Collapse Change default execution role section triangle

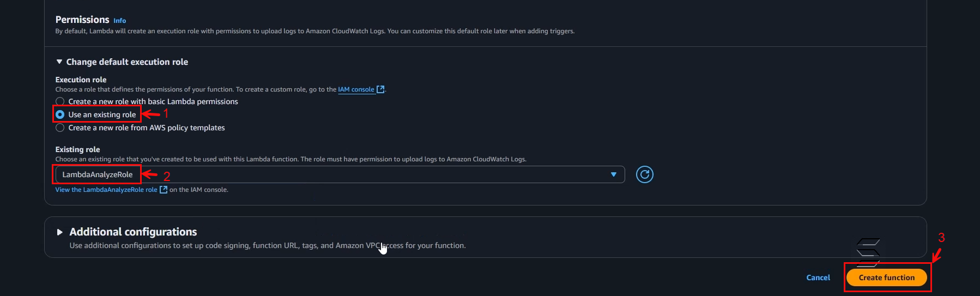tap(59, 62)
